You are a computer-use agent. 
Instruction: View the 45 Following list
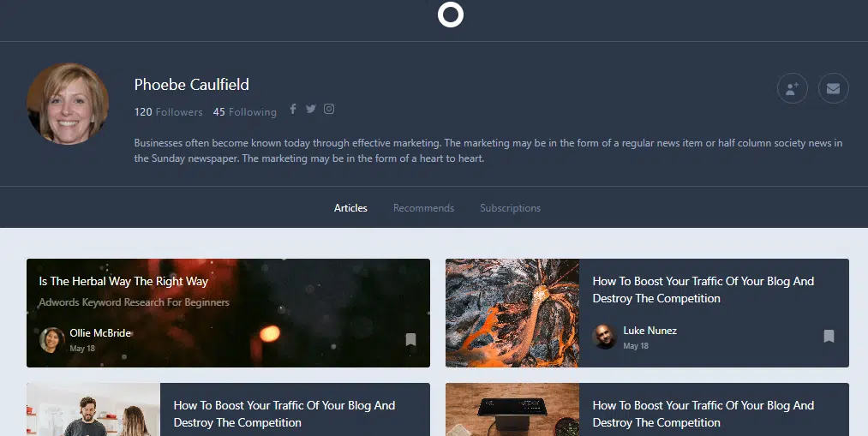[x=245, y=111]
